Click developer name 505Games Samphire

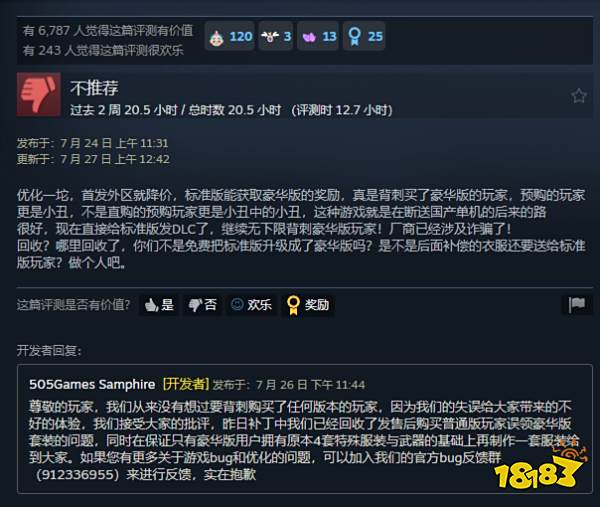(92, 384)
